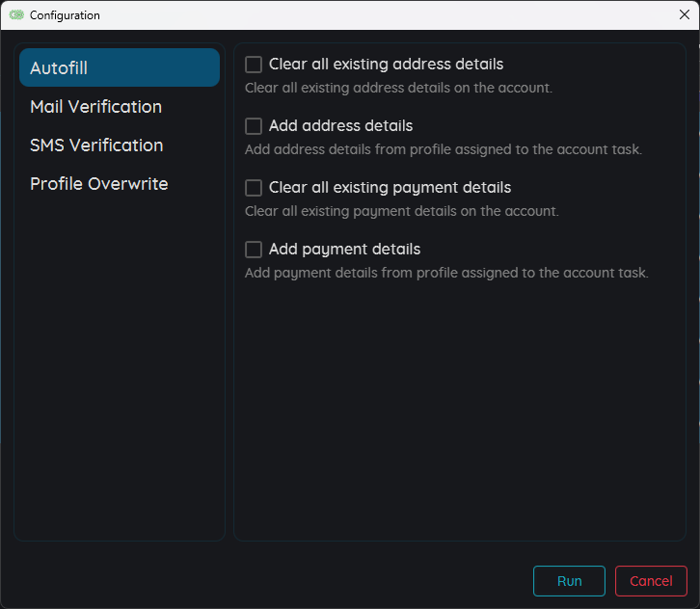This screenshot has height=609, width=700.
Task: Click the 'Add address details' label text
Action: (340, 126)
